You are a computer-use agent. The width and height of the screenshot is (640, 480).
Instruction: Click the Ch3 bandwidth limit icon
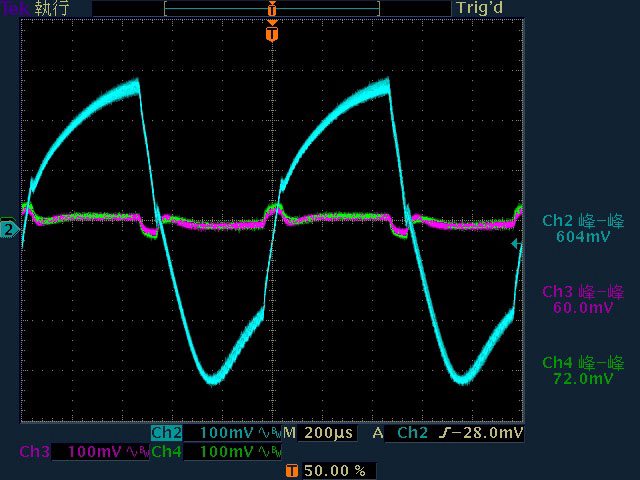pos(138,452)
